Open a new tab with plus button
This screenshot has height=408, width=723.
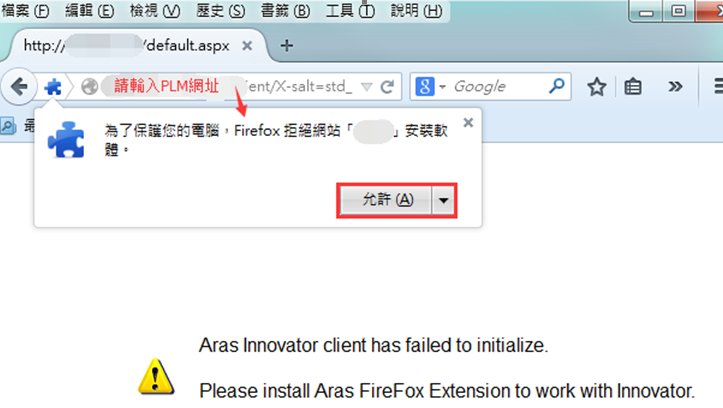tap(286, 46)
